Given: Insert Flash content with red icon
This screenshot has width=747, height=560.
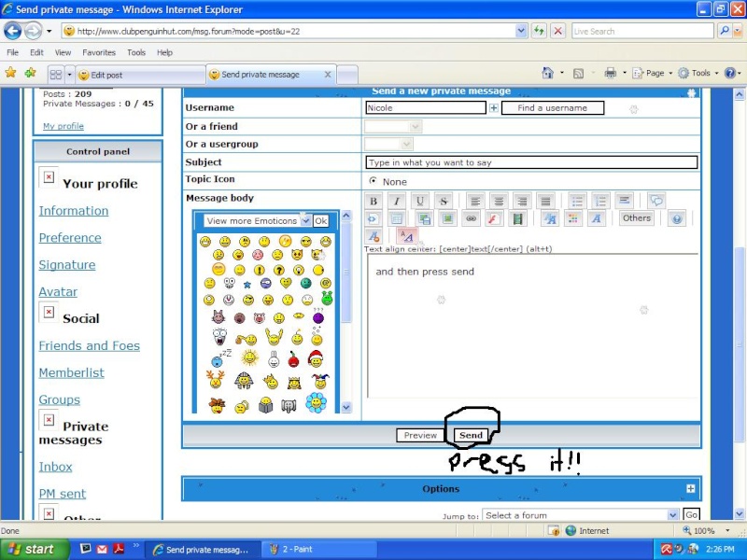Looking at the screenshot, I should click(x=494, y=219).
